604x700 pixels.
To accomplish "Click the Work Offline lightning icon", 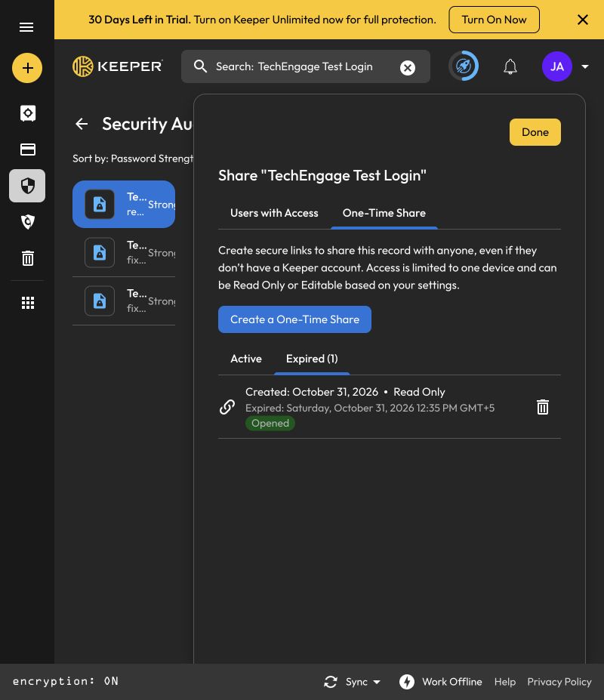I will click(x=407, y=682).
